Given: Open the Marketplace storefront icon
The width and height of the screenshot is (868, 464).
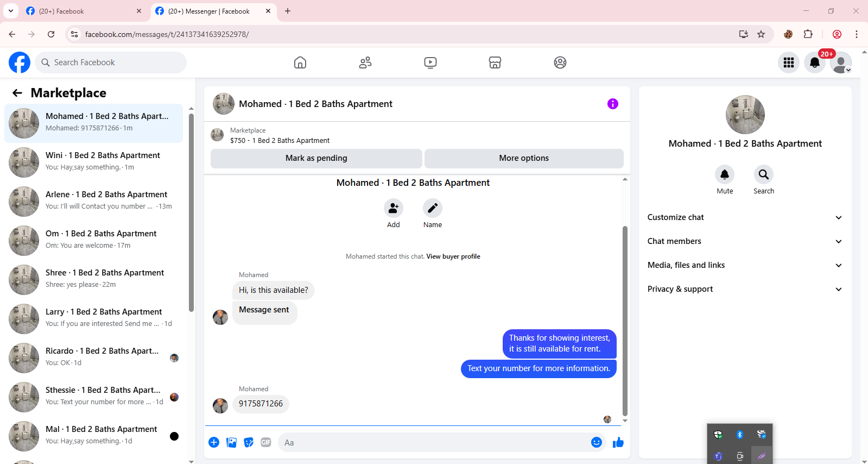Looking at the screenshot, I should point(495,62).
